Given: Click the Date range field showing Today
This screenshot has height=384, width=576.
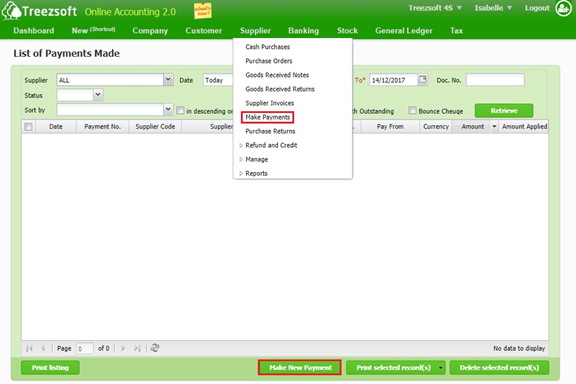Looking at the screenshot, I should click(218, 80).
